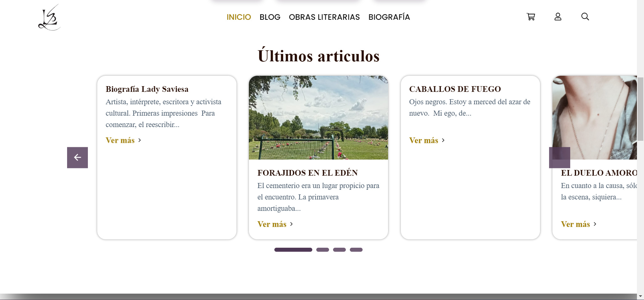Click chevron next to Caballos de Fuego Ver más
The height and width of the screenshot is (300, 644).
443,140
